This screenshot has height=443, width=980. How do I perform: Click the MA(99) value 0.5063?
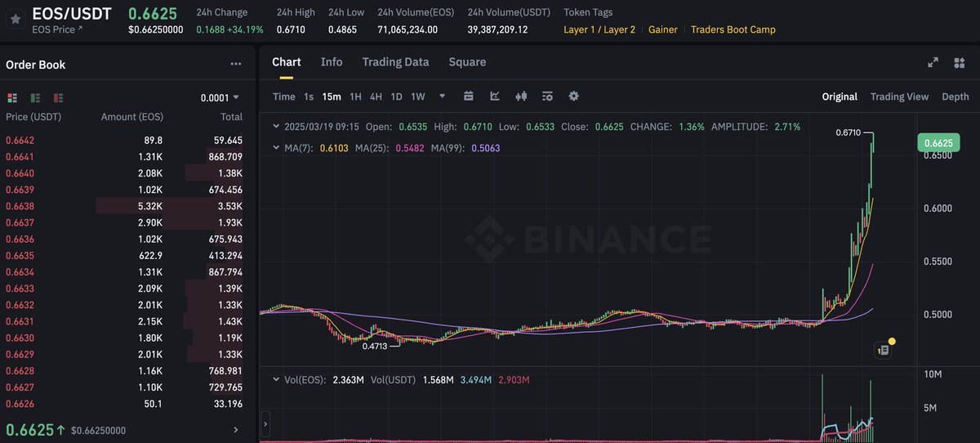[486, 148]
